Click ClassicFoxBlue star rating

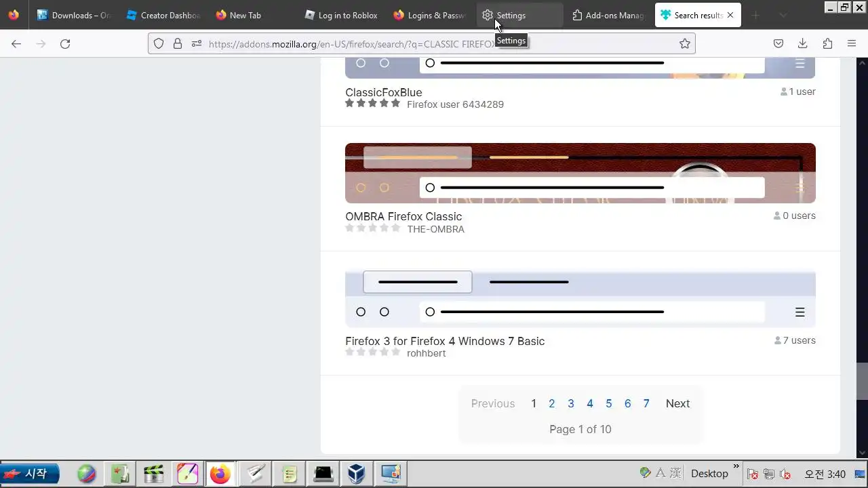[372, 103]
